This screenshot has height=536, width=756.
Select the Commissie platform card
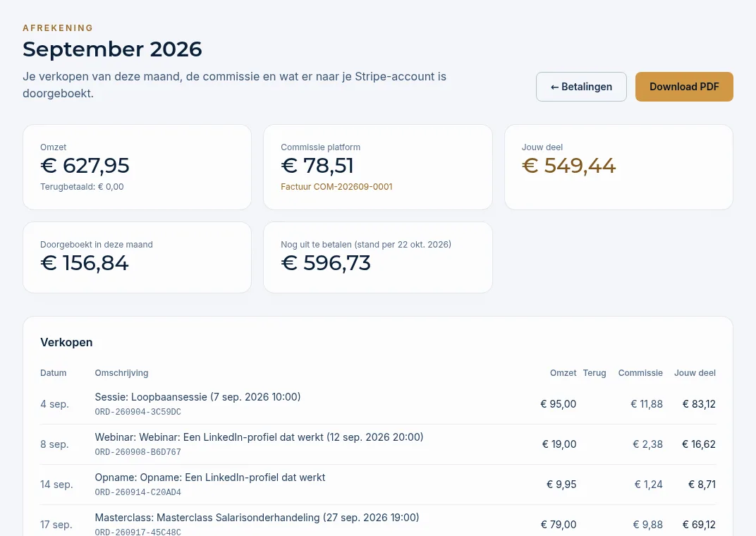tap(378, 167)
